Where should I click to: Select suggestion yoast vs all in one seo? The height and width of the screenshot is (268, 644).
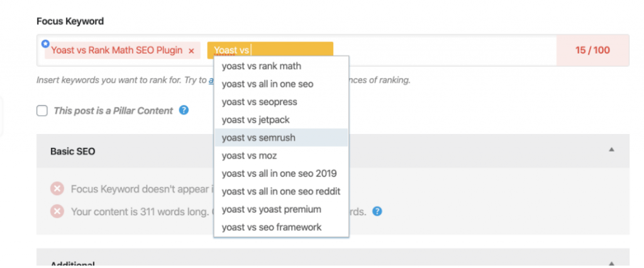point(267,84)
